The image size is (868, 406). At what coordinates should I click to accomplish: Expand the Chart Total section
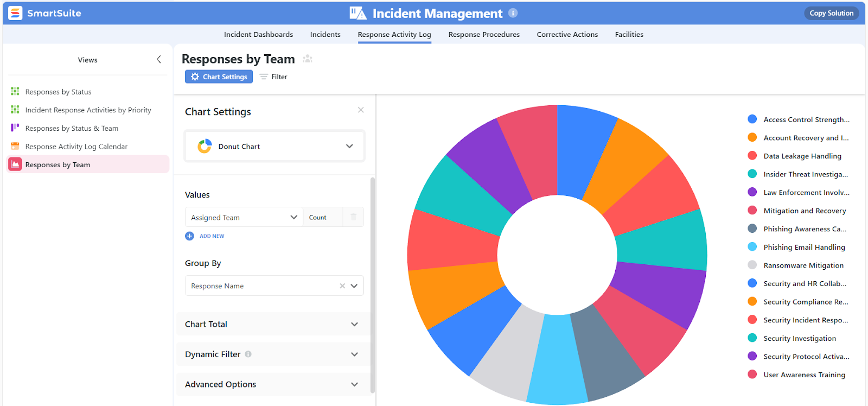coord(272,324)
